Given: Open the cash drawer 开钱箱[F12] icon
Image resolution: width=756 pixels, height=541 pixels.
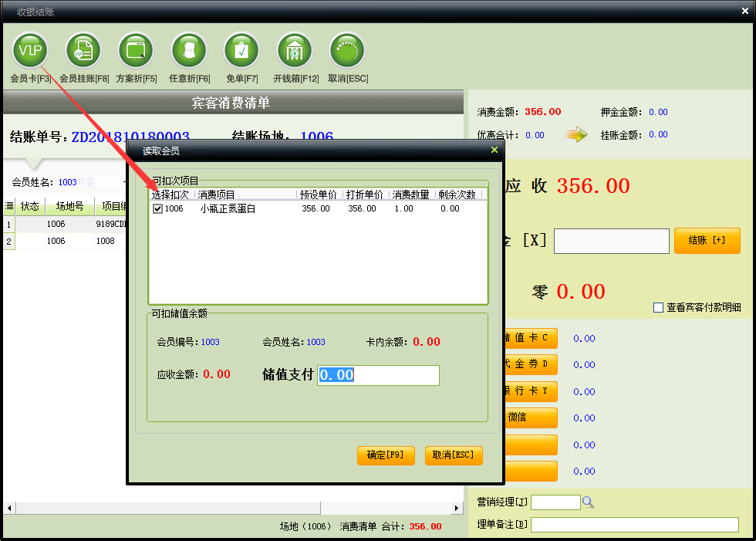Looking at the screenshot, I should (295, 51).
